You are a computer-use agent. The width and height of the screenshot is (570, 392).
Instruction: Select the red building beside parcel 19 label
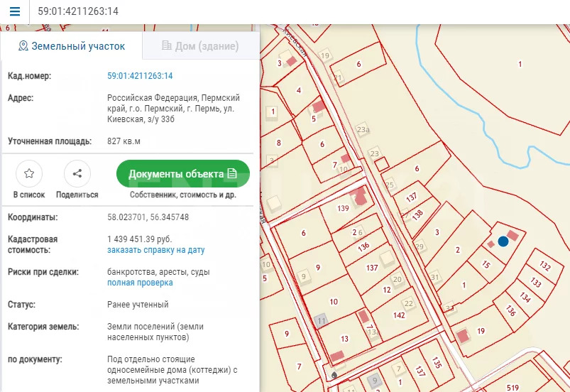pos(464,335)
